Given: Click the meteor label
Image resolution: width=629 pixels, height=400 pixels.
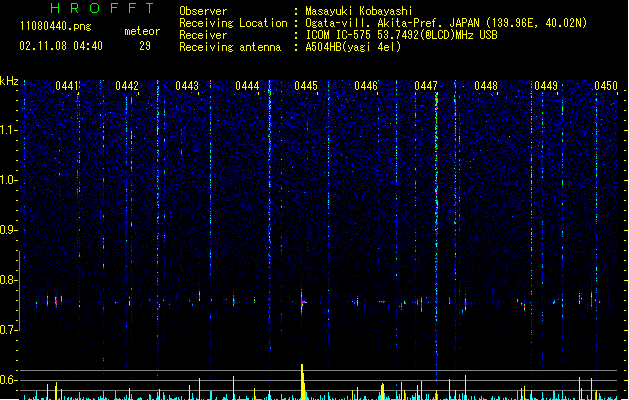Looking at the screenshot, I should click(x=142, y=31).
